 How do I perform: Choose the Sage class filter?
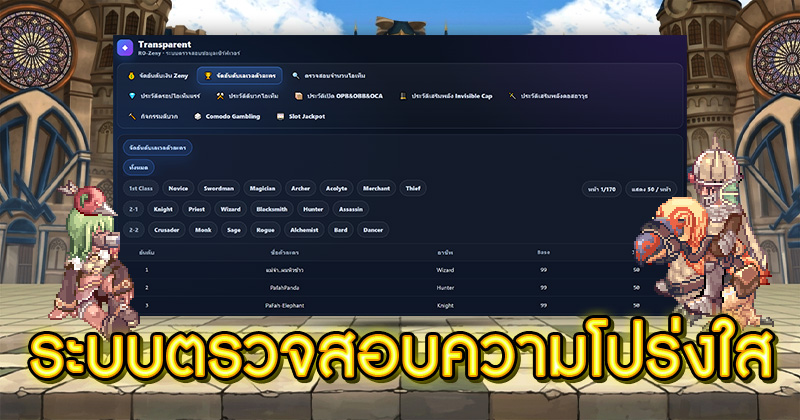[234, 230]
